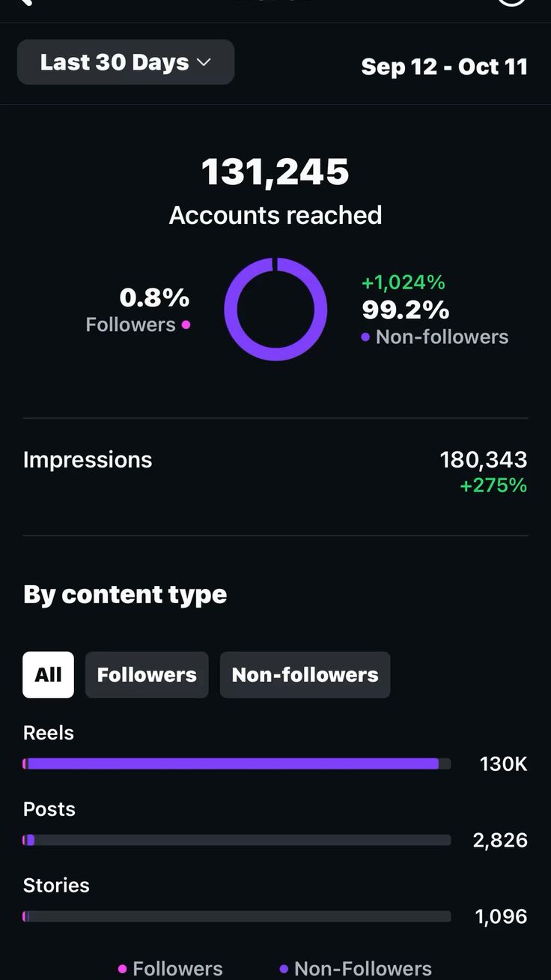Screen dimensions: 551x980
Task: Click the 131,245 accounts reached total
Action: pyautogui.click(x=275, y=172)
